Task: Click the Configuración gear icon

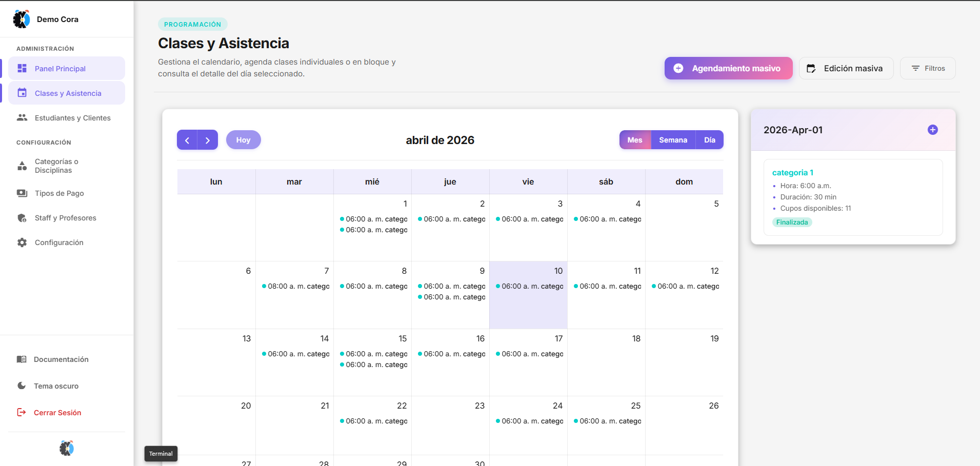Action: click(x=22, y=242)
